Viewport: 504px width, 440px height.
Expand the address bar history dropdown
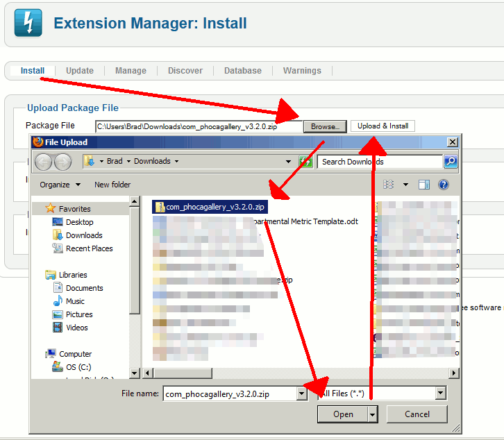(288, 161)
